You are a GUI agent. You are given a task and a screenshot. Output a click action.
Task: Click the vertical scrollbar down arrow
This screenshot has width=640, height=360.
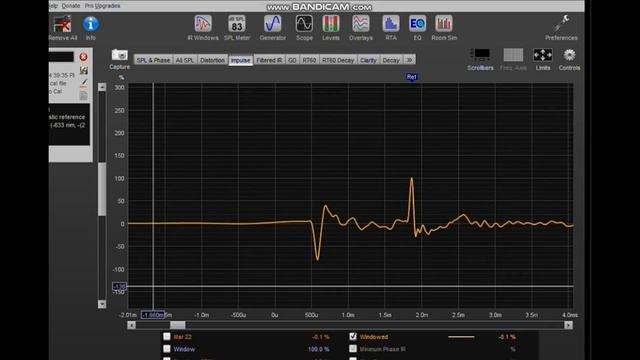pyautogui.click(x=102, y=304)
